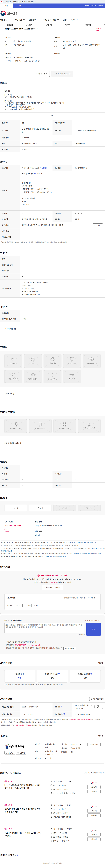
Task: Click 새창보기 for the 비타민 제품 job
Action: [x=94, y=815]
